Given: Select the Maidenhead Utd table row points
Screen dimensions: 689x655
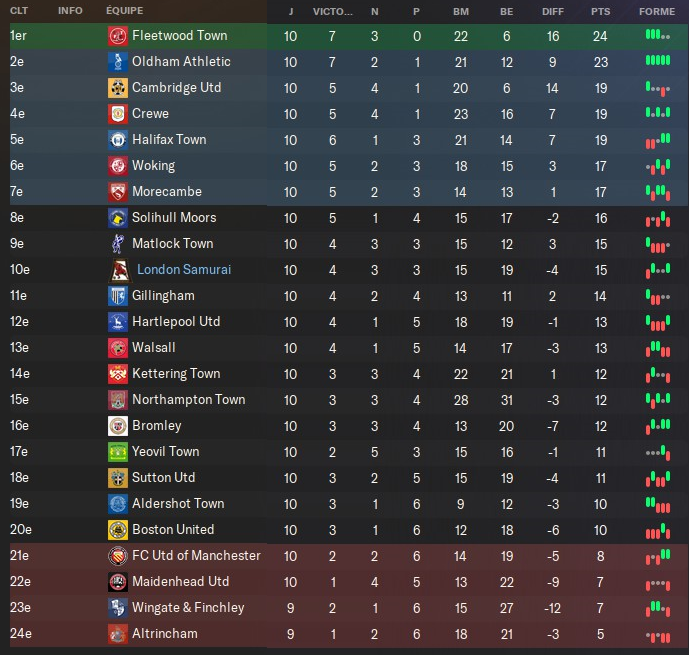Looking at the screenshot, I should point(600,582).
